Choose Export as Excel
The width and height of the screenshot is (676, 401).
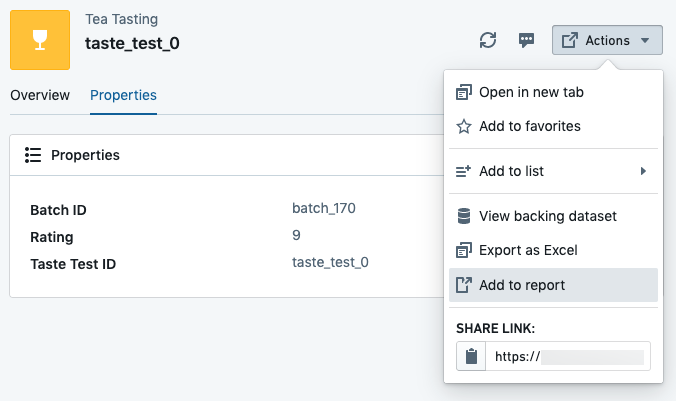tap(553, 251)
